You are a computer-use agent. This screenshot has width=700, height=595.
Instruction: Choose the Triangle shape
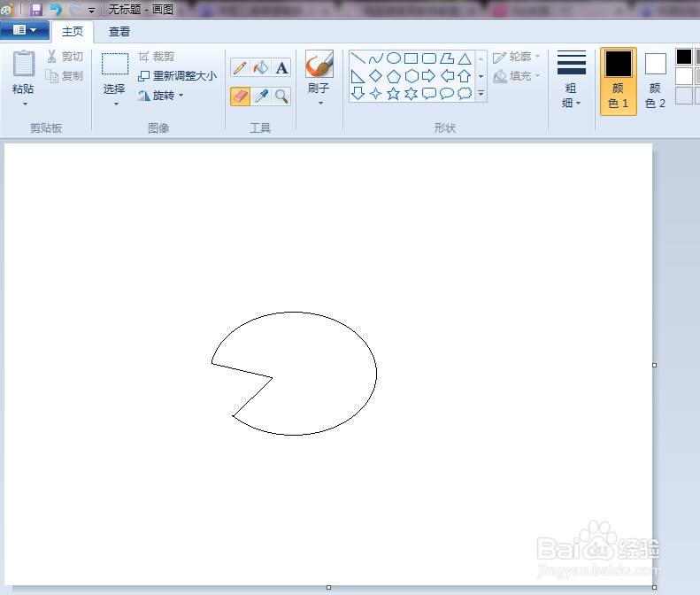[x=465, y=58]
